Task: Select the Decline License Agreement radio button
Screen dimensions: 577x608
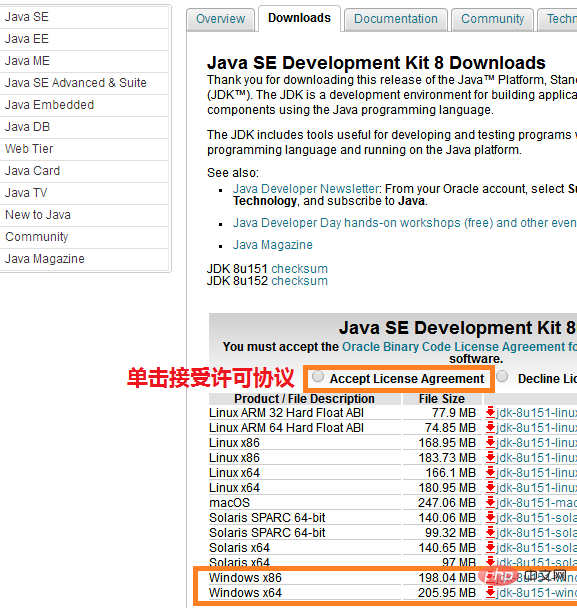Action: (502, 377)
